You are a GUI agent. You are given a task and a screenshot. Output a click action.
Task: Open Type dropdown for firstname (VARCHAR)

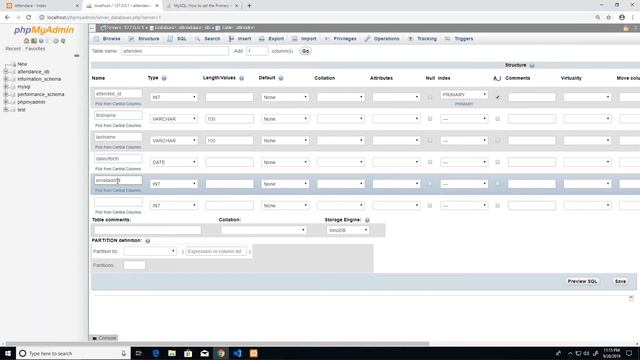(x=174, y=119)
